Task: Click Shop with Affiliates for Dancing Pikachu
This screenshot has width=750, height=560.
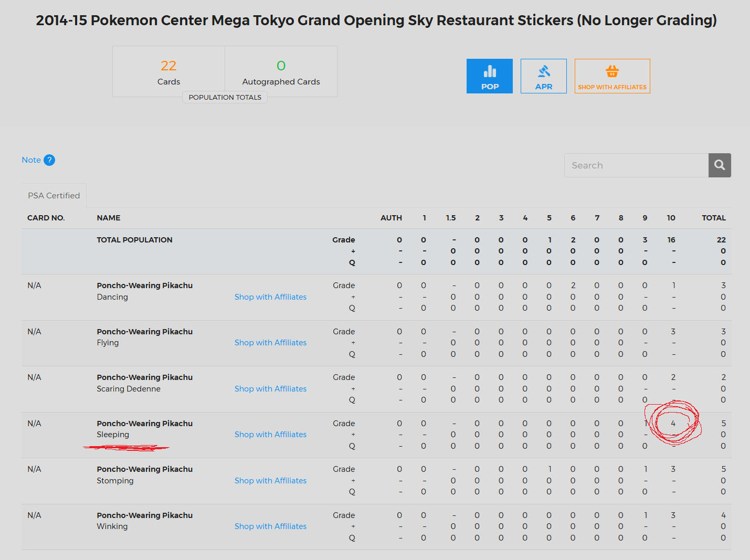Action: pos(270,297)
